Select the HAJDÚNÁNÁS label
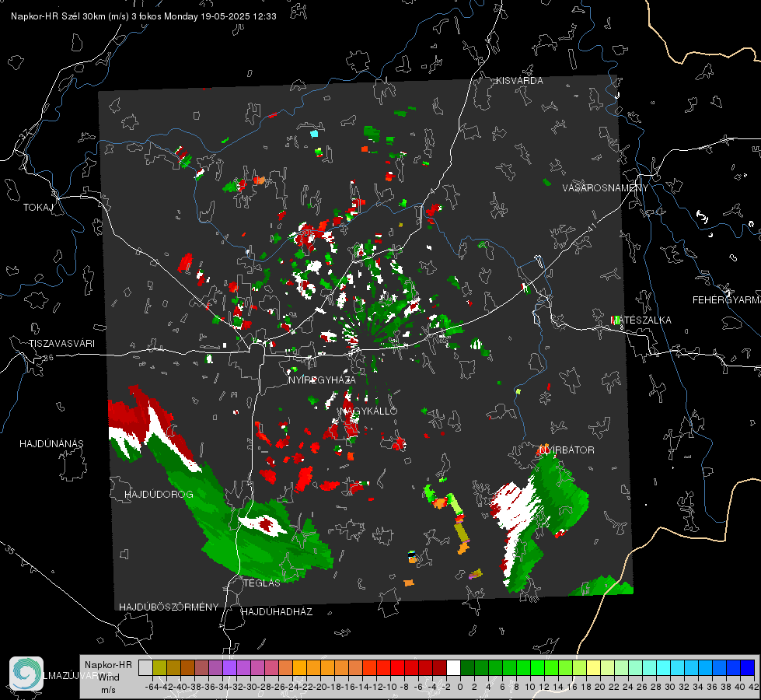The width and height of the screenshot is (761, 700). coord(51,443)
